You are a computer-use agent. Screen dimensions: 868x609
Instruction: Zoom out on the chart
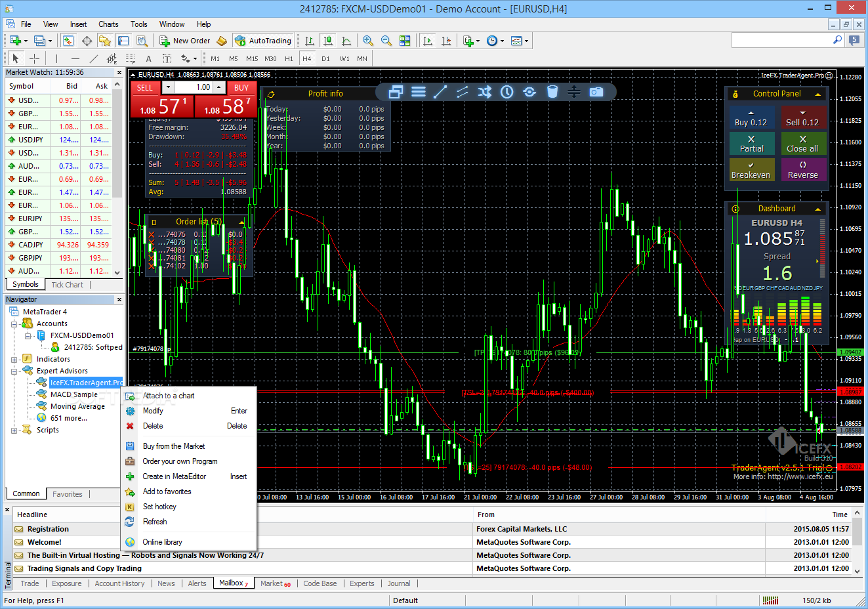386,41
